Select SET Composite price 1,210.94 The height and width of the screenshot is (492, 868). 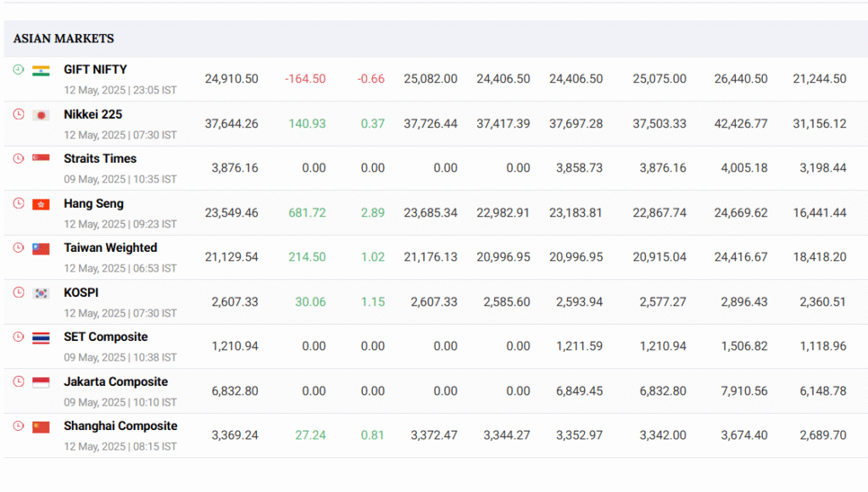(x=235, y=346)
